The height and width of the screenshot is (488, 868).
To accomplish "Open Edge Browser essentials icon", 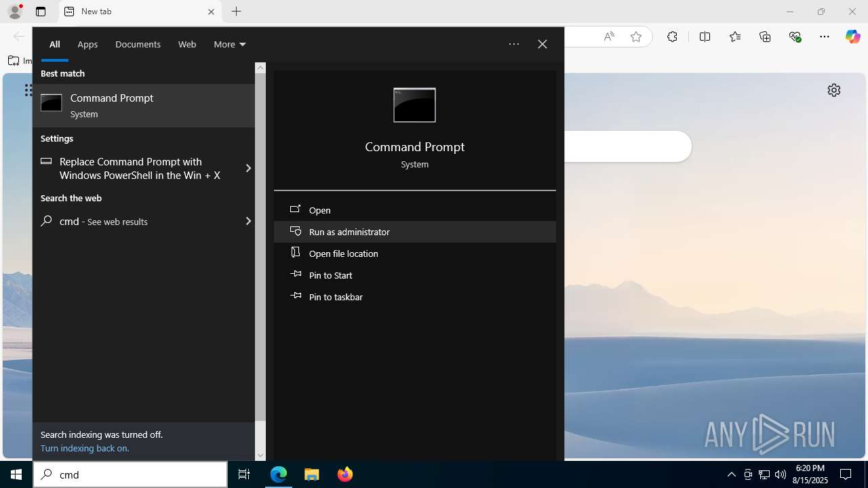I will pyautogui.click(x=795, y=37).
